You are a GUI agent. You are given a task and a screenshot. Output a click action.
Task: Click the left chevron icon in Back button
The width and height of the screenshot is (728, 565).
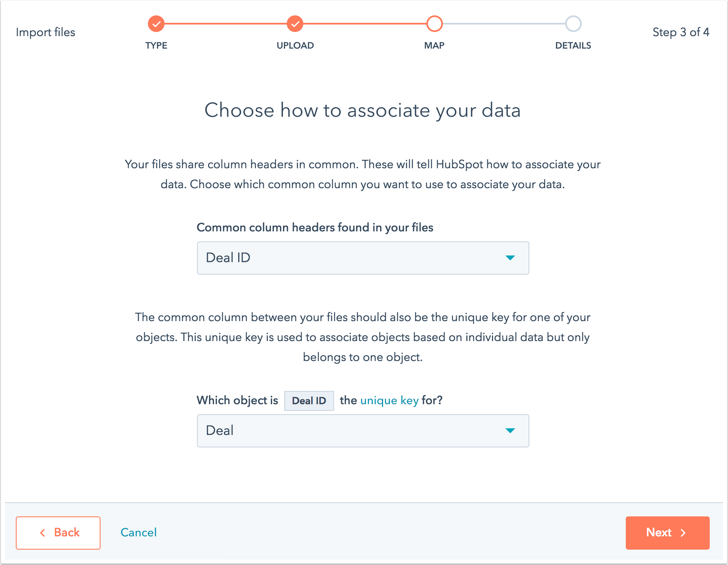(42, 533)
